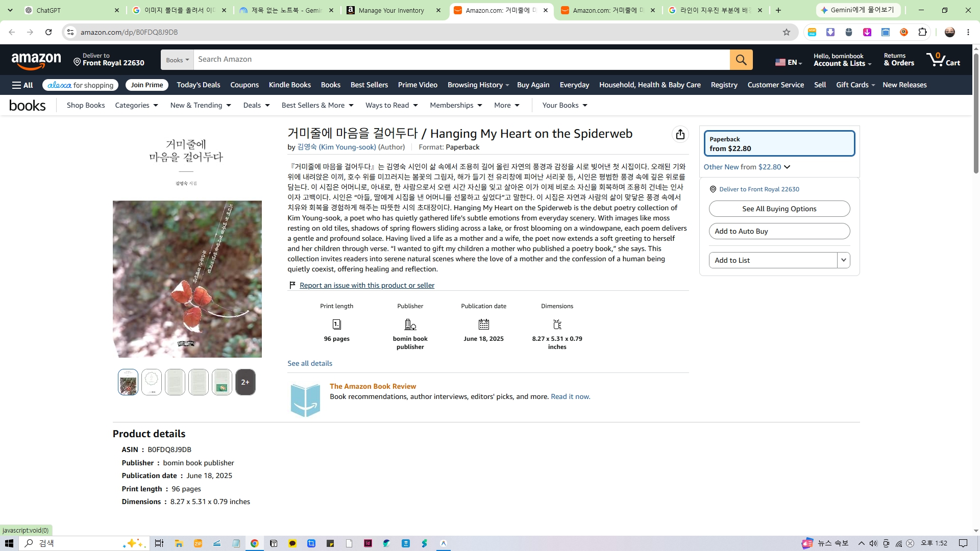Open the Windows Start menu

click(x=9, y=543)
